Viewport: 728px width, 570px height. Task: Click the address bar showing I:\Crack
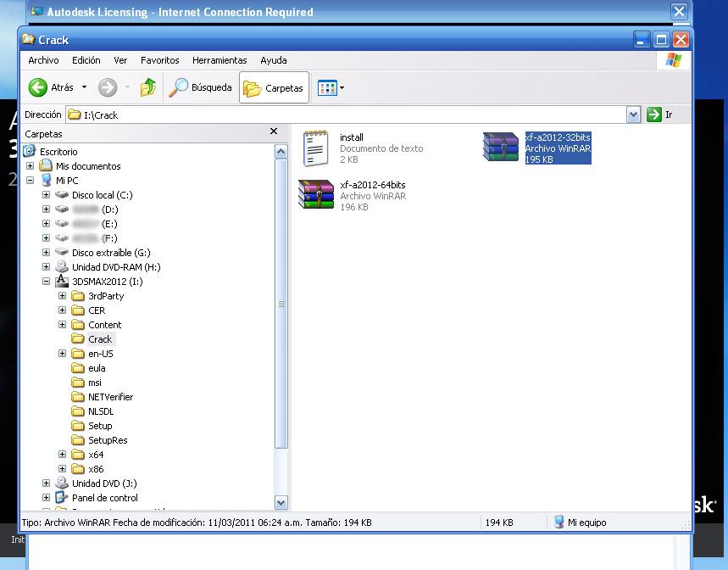[x=346, y=115]
